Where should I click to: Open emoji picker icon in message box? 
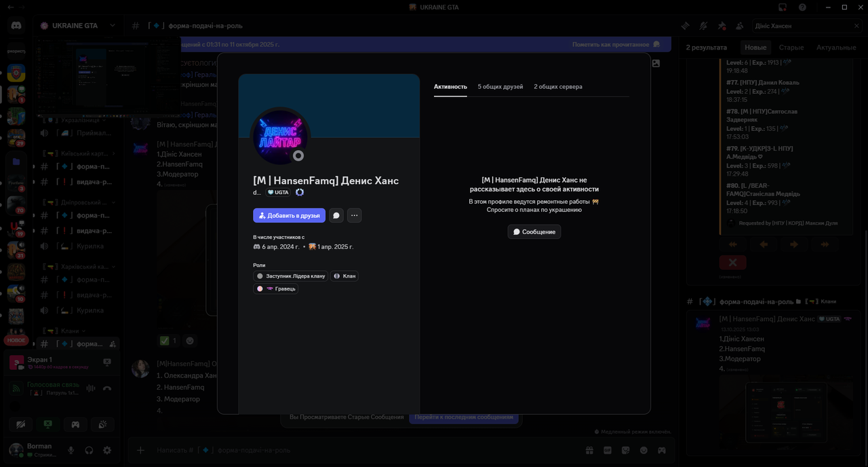click(644, 450)
